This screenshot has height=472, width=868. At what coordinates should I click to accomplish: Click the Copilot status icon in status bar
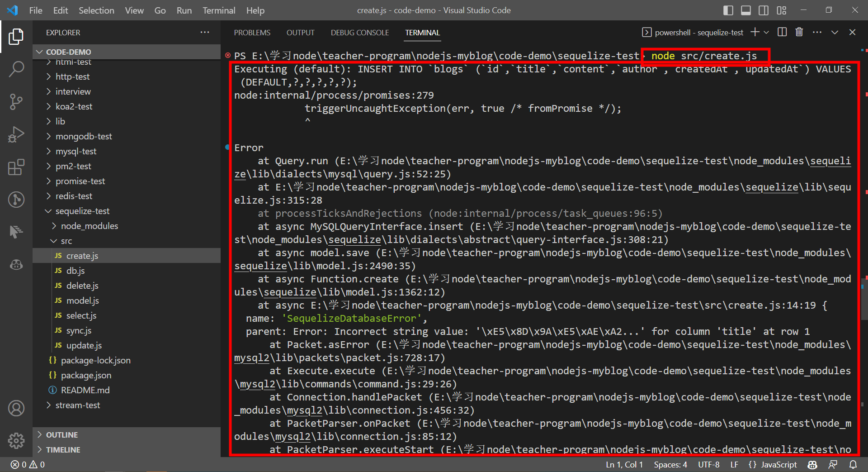tap(812, 465)
